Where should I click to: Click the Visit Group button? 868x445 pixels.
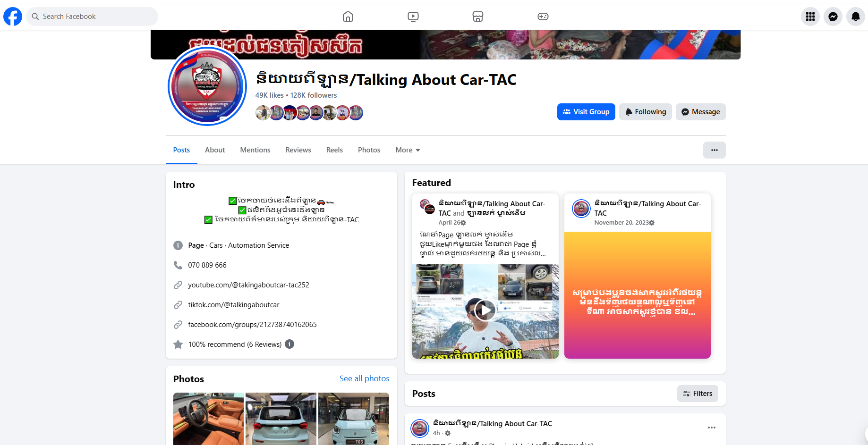[x=586, y=112]
